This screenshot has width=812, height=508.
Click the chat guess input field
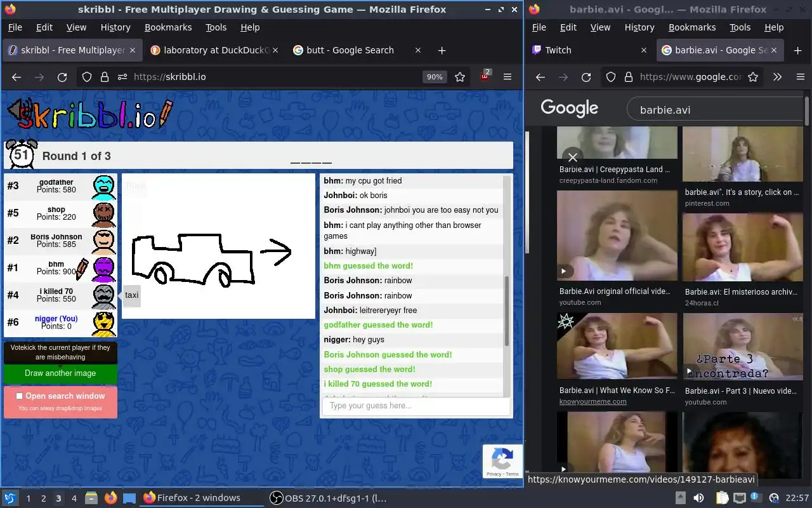click(x=416, y=406)
